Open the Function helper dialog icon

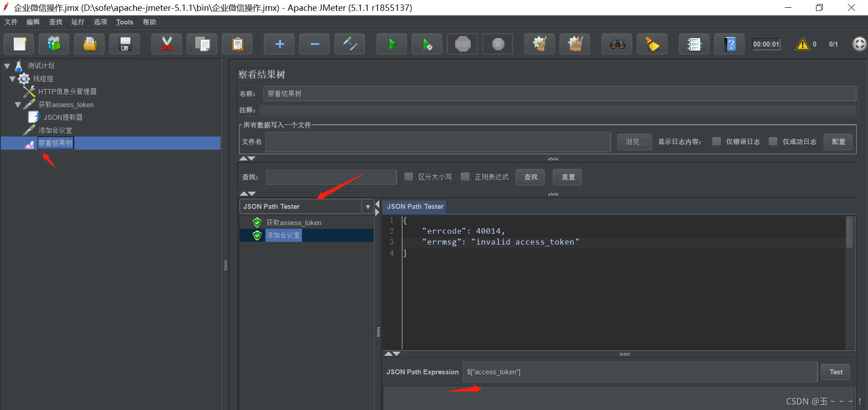(x=694, y=44)
